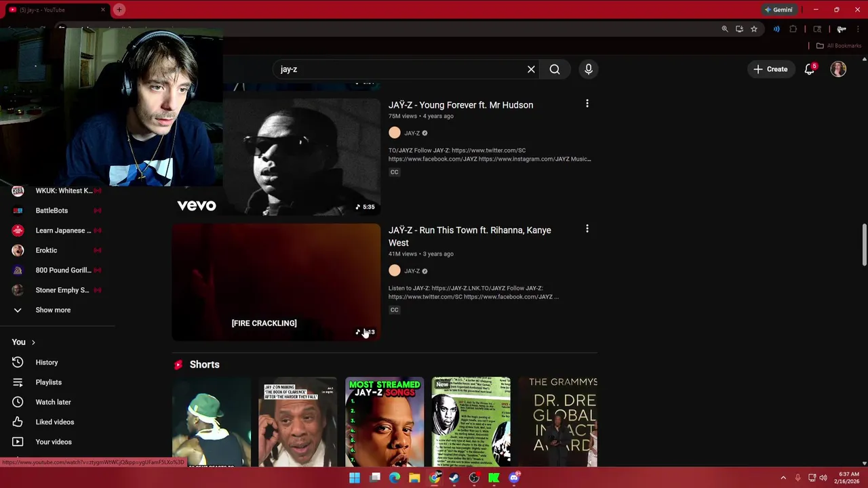This screenshot has height=488, width=868.
Task: Open the Chrome three-dot menu
Action: 858,29
